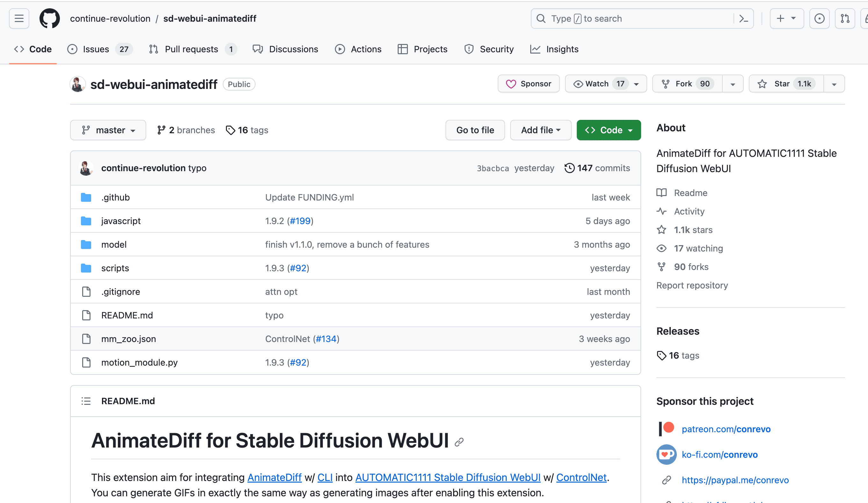
Task: Open the .github folder icon
Action: pyautogui.click(x=86, y=197)
